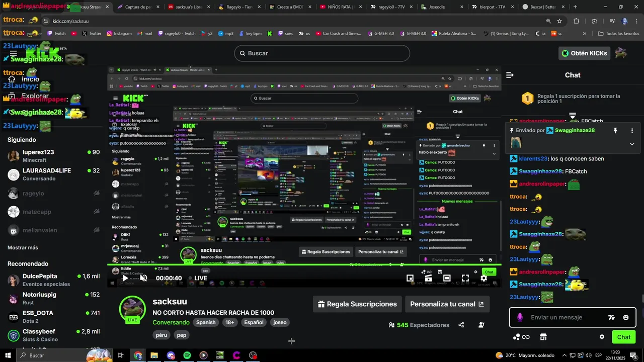Go to Inicio in sidebar
Screen dimensions: 644x362
coord(30,79)
